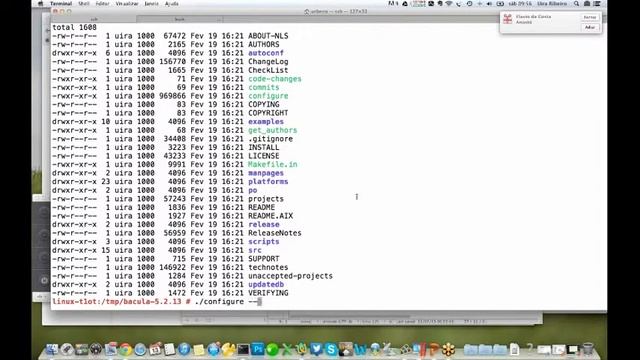Open Notification Center from menu bar
The height and width of the screenshot is (360, 640).
click(x=596, y=4)
